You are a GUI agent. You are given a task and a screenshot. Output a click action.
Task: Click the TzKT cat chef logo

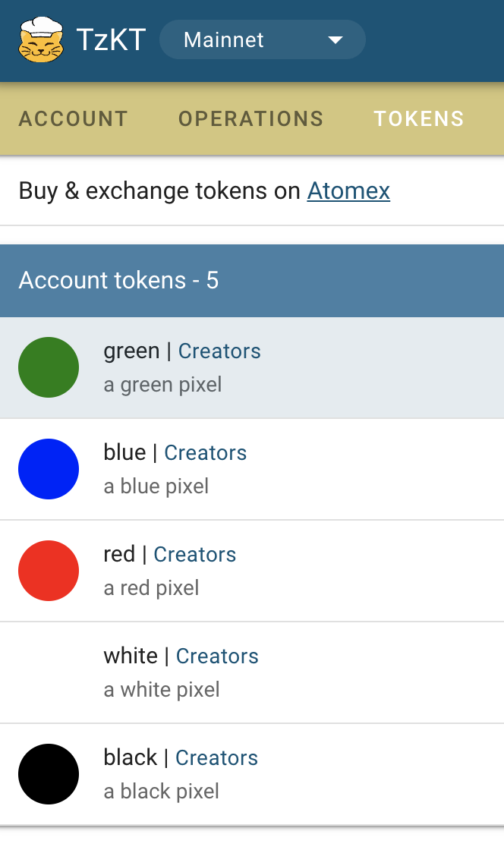pos(41,39)
